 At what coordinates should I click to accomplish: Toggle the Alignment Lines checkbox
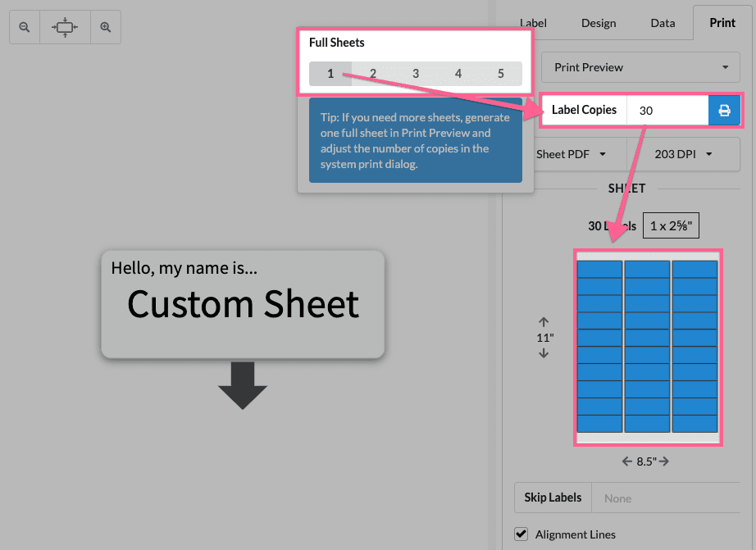(521, 534)
